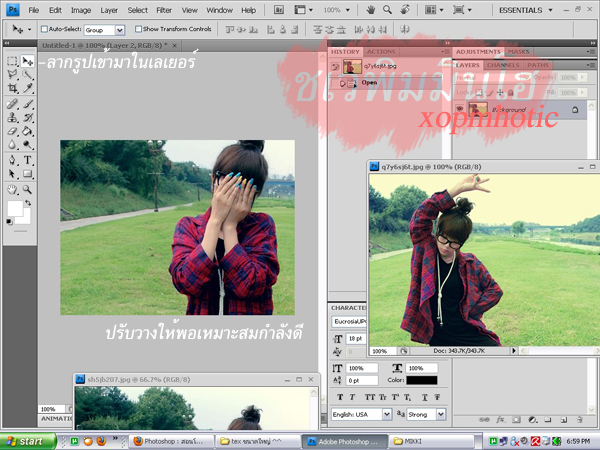Open the Strong anti-aliasing dropdown
The height and width of the screenshot is (450, 600).
click(426, 414)
